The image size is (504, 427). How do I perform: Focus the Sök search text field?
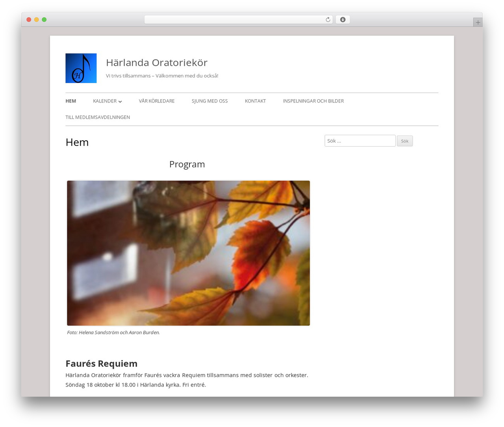click(x=360, y=141)
